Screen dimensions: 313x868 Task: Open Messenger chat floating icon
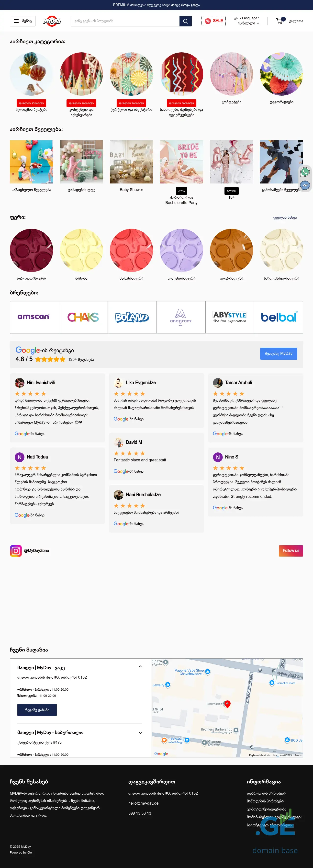305,185
